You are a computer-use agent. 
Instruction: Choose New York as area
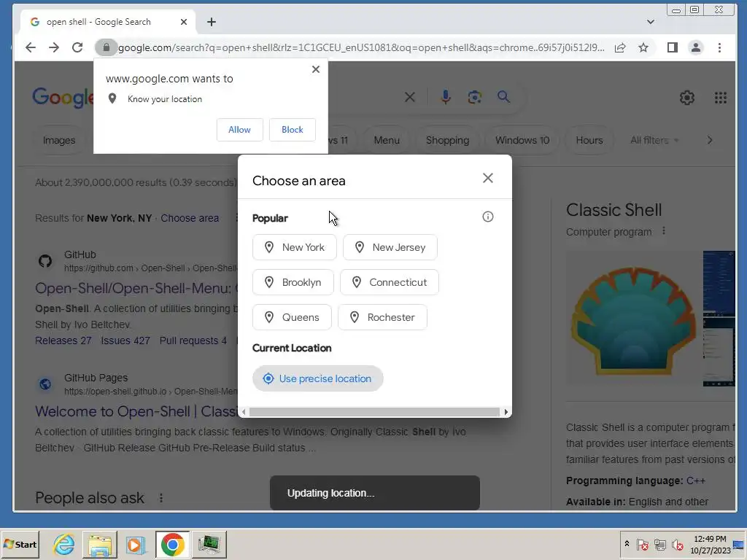pyautogui.click(x=295, y=247)
